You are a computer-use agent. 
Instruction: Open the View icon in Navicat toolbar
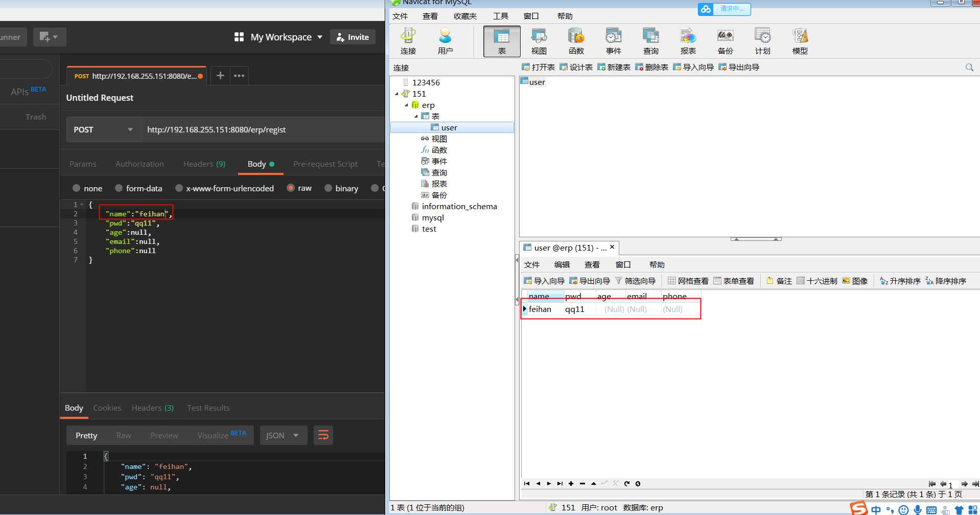(x=539, y=41)
